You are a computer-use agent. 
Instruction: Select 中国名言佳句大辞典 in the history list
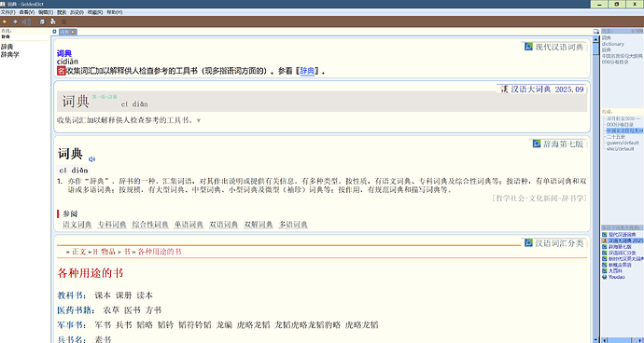pos(622,55)
